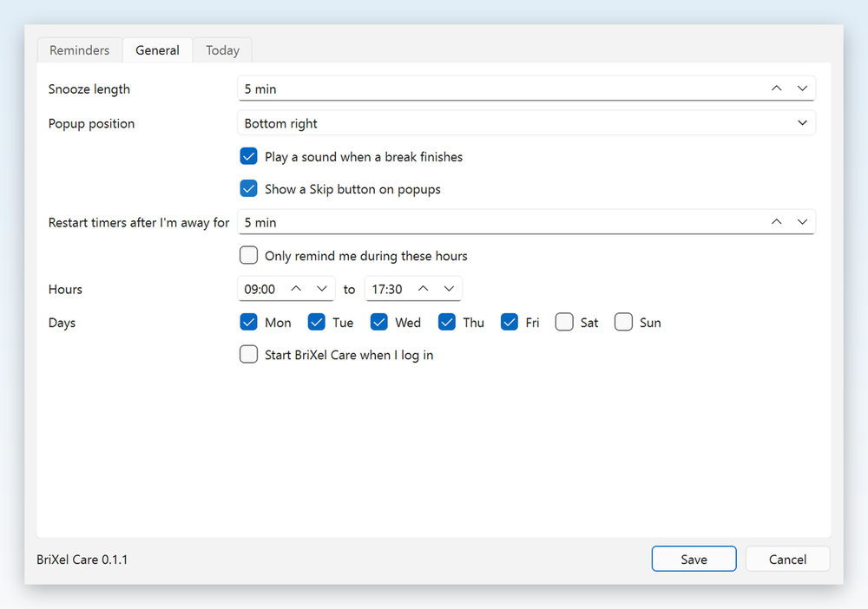This screenshot has height=609, width=868.
Task: Decrease the 17:30 end time
Action: point(449,289)
